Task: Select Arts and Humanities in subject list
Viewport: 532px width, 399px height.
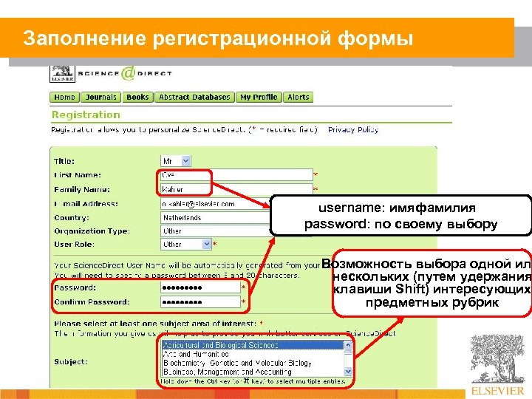Action: tap(253, 354)
